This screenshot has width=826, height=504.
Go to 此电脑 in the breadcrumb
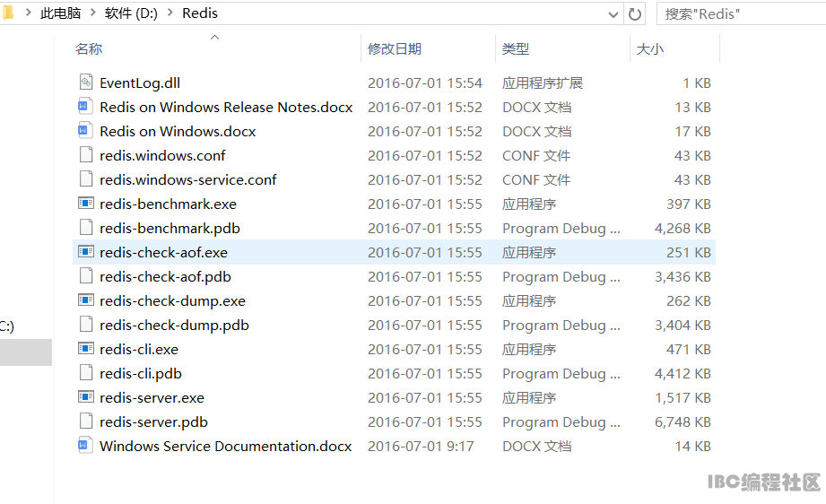pos(61,13)
